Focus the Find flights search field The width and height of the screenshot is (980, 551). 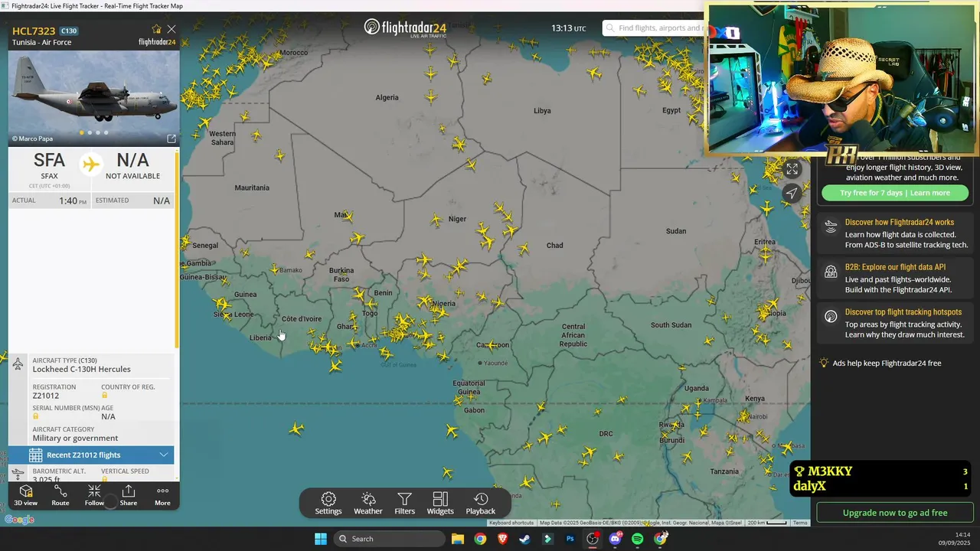tap(655, 28)
